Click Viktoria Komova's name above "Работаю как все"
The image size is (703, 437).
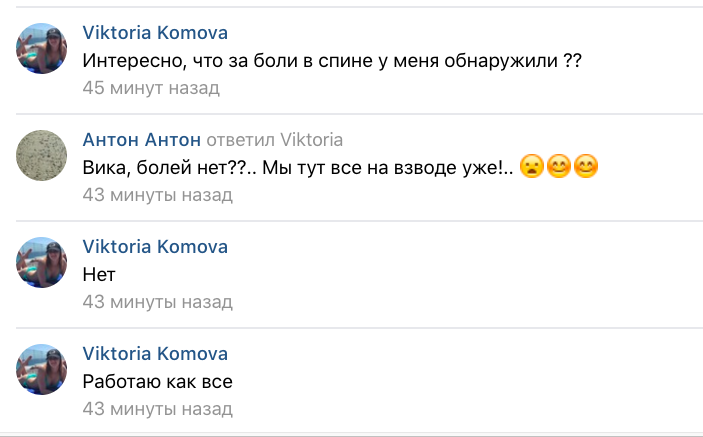point(154,354)
